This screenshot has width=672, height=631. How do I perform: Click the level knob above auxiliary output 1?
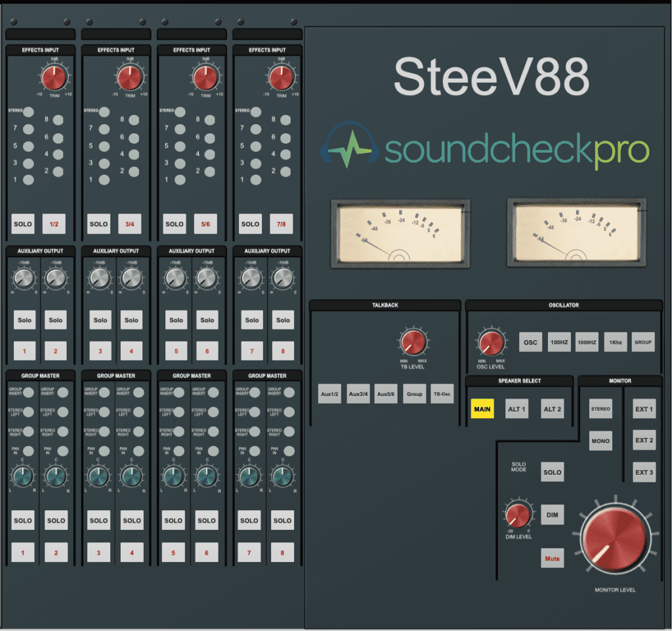24,278
